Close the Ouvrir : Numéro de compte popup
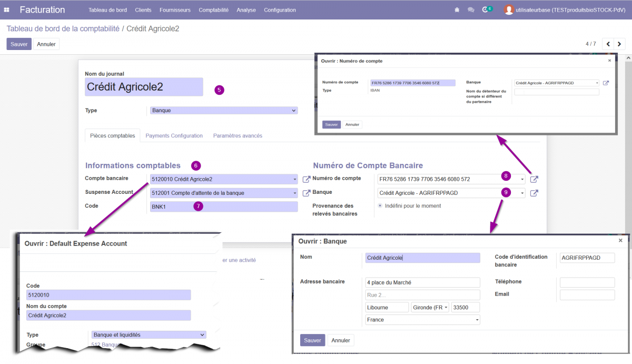The height and width of the screenshot is (364, 632). click(610, 61)
